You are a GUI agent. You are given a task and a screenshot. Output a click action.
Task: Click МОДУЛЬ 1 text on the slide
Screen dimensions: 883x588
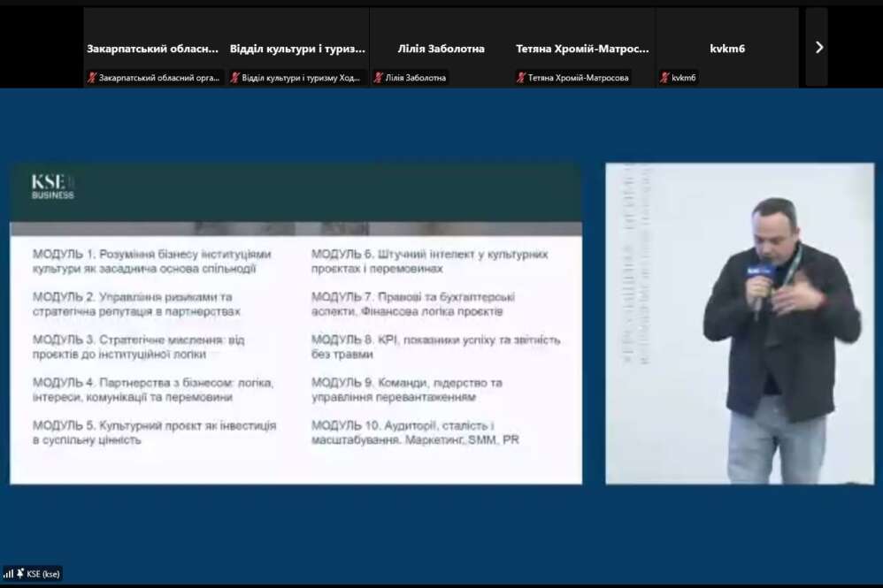[x=151, y=261]
